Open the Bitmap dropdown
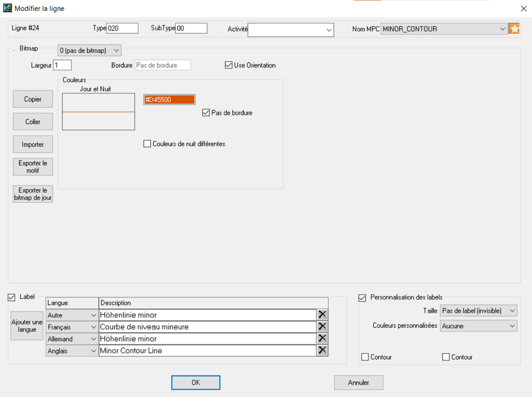 coord(89,51)
